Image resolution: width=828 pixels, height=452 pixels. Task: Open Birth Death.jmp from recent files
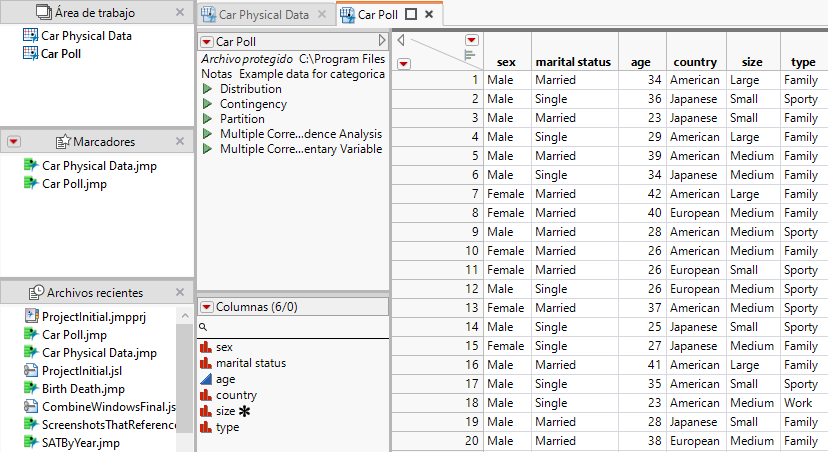pyautogui.click(x=82, y=389)
